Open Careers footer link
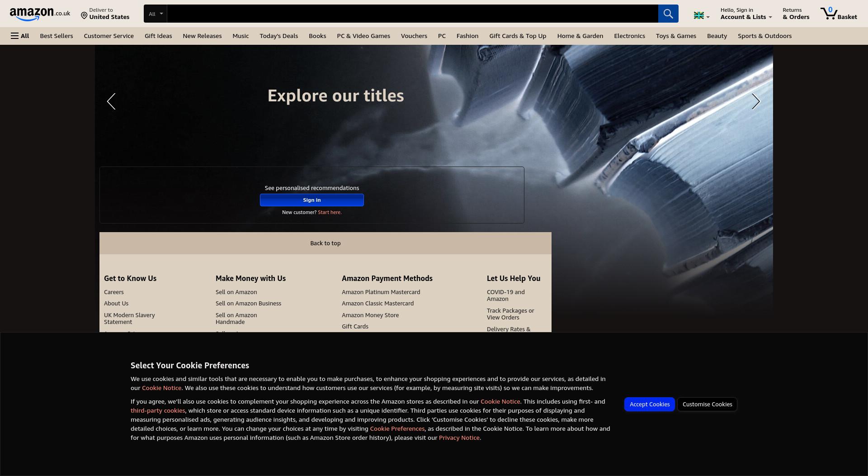The width and height of the screenshot is (868, 476). 114,292
